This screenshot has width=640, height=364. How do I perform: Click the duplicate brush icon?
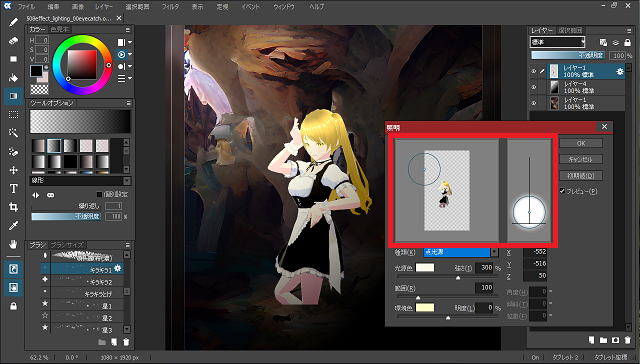(114, 342)
